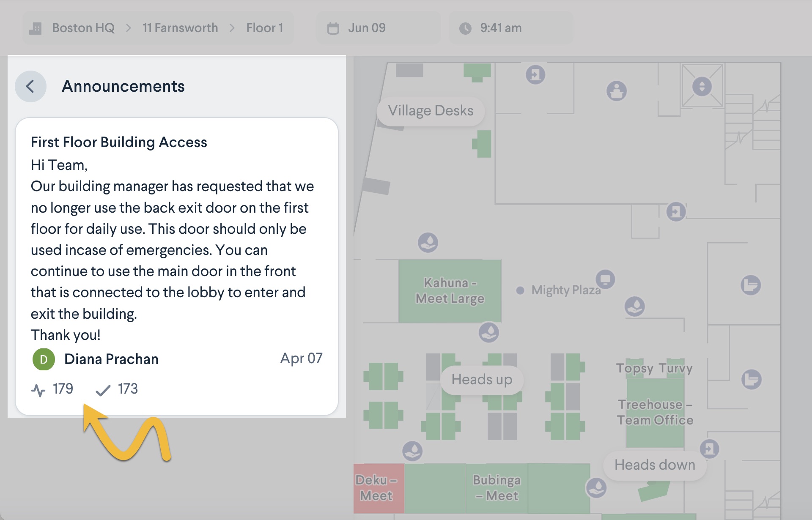Click the acknowledged checkmark icon showing 173

coord(103,390)
